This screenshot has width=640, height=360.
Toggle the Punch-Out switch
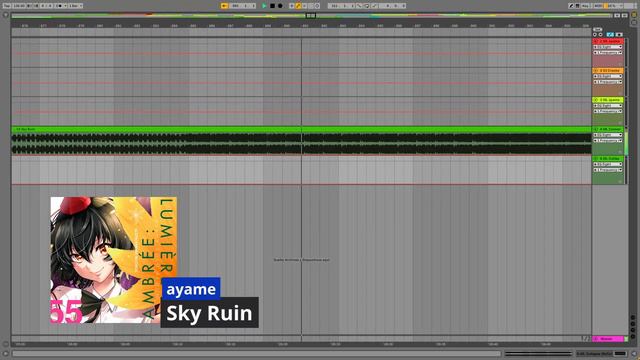(374, 6)
